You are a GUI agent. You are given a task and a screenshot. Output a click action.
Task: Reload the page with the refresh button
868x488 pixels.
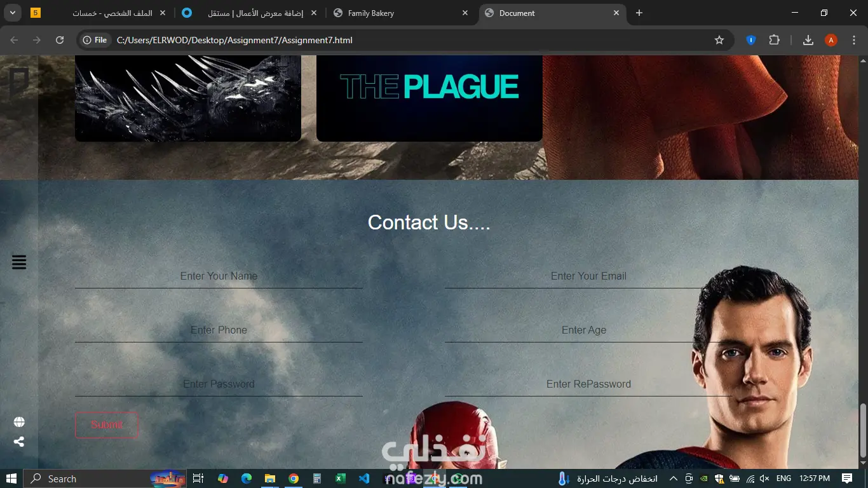[60, 40]
